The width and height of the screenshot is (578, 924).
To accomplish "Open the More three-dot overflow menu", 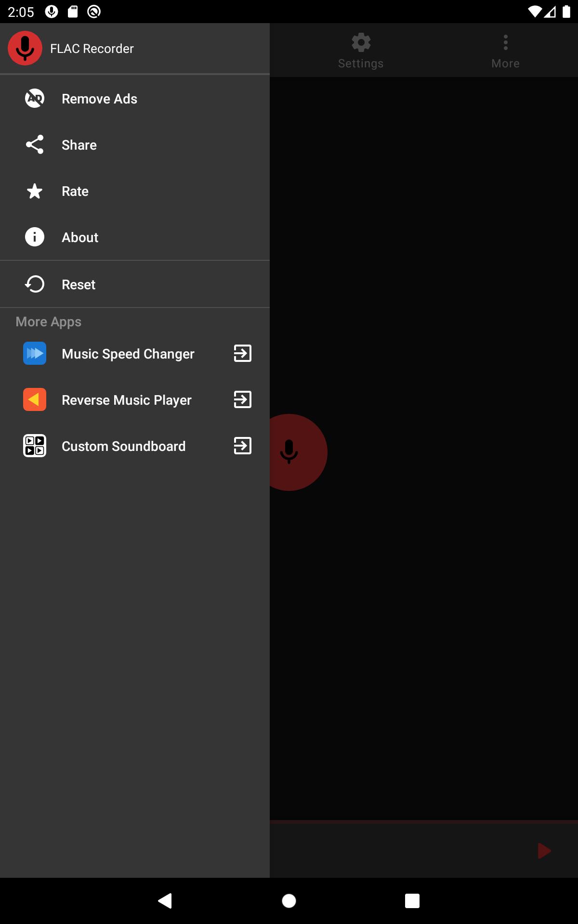I will click(506, 42).
